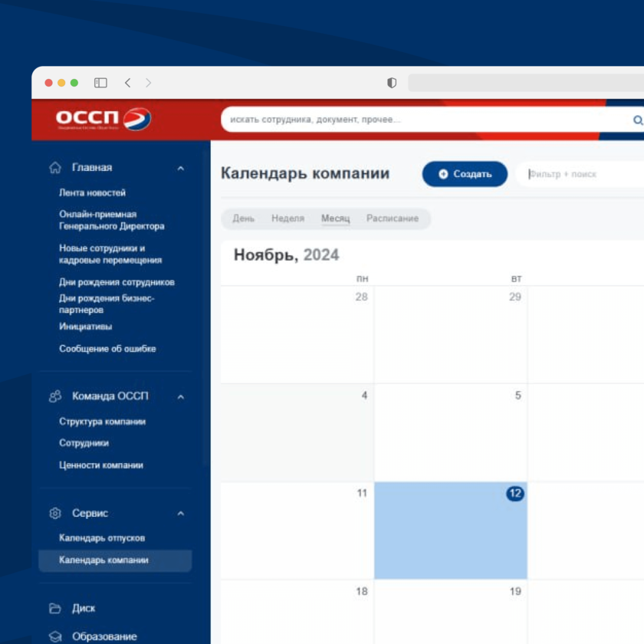
Task: Open Лента новостей link
Action: coord(92,193)
